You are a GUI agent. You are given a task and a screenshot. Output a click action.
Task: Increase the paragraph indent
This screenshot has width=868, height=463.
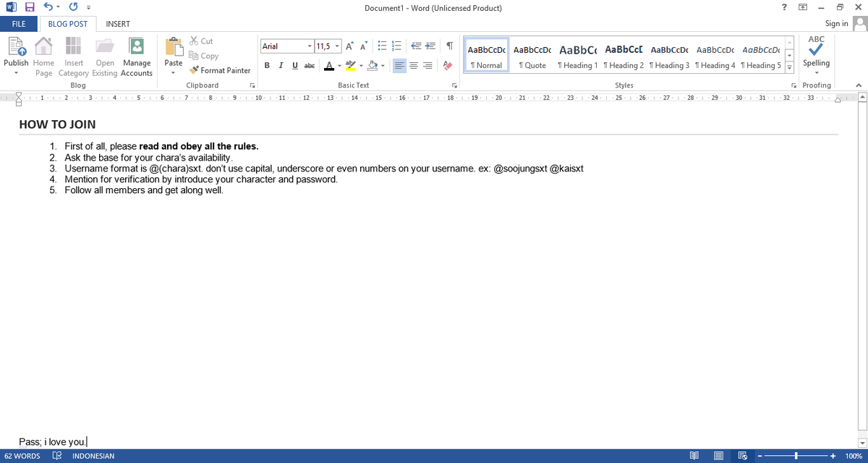click(430, 46)
